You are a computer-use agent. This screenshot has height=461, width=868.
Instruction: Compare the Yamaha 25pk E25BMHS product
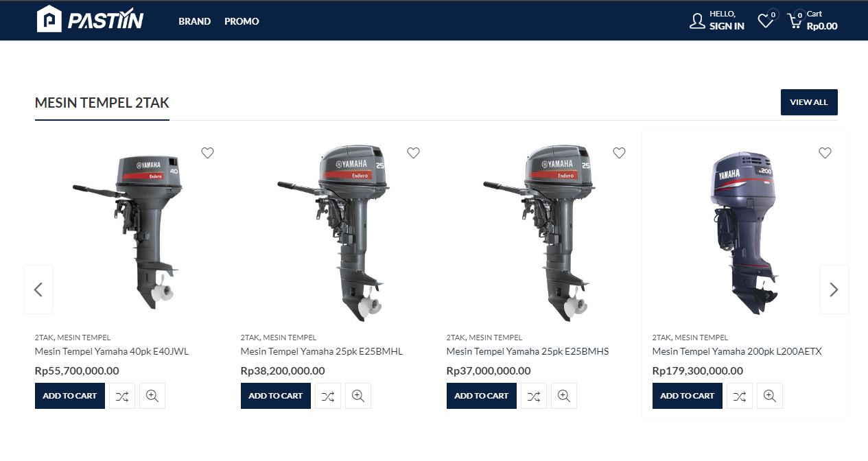(x=533, y=396)
